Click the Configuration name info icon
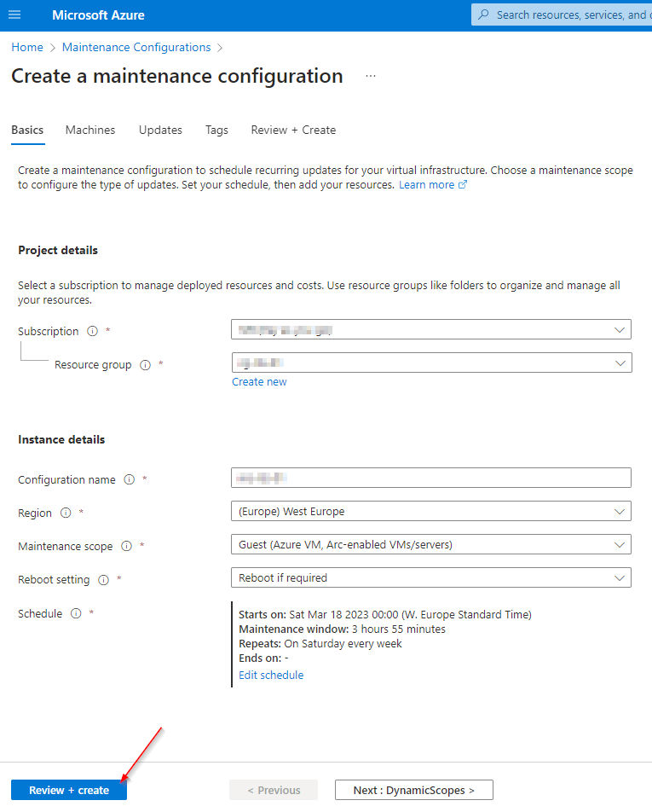This screenshot has height=812, width=652. (129, 479)
